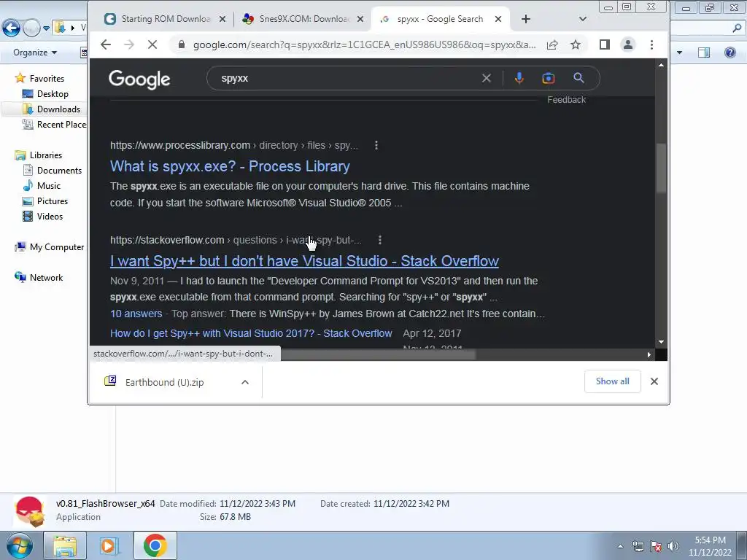Select Favorites in Explorer navigation
The height and width of the screenshot is (560, 747).
pos(47,79)
